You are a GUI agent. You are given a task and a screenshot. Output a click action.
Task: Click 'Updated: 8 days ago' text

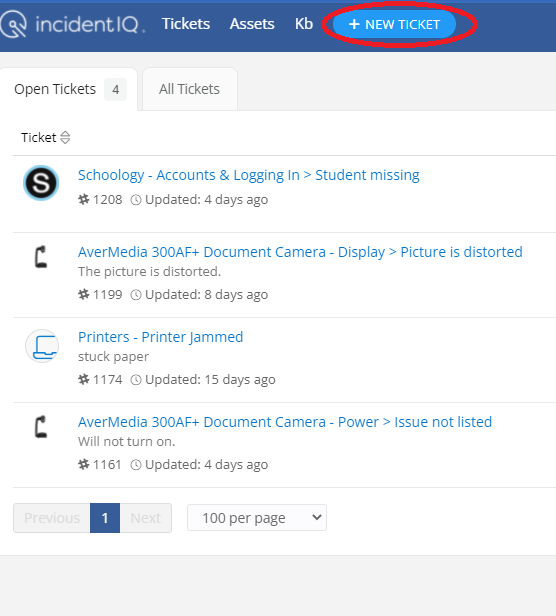207,295
